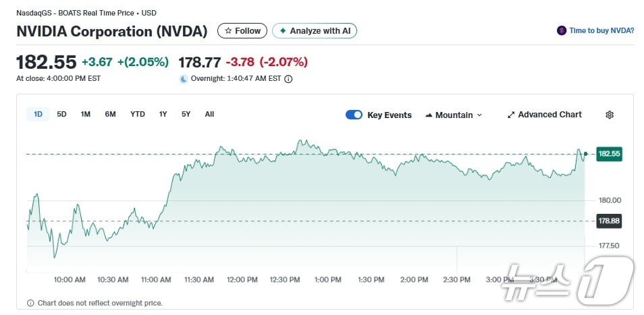
Task: Switch to the 5Y range
Action: click(x=186, y=114)
